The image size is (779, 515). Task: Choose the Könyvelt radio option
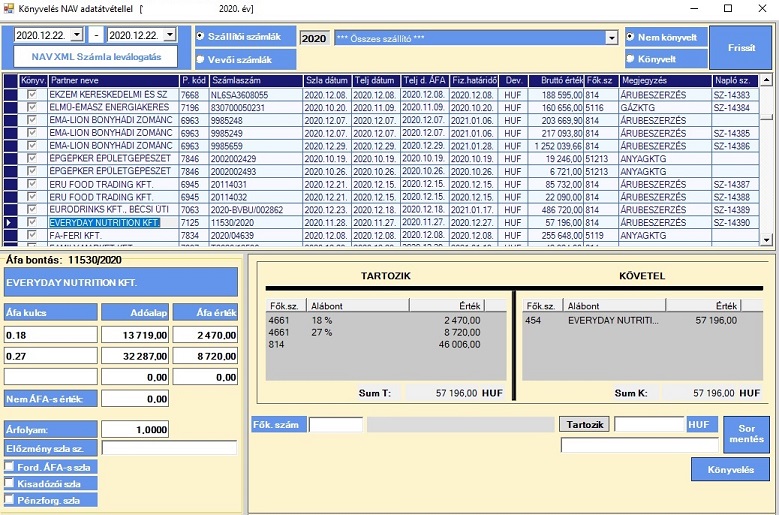[631, 59]
